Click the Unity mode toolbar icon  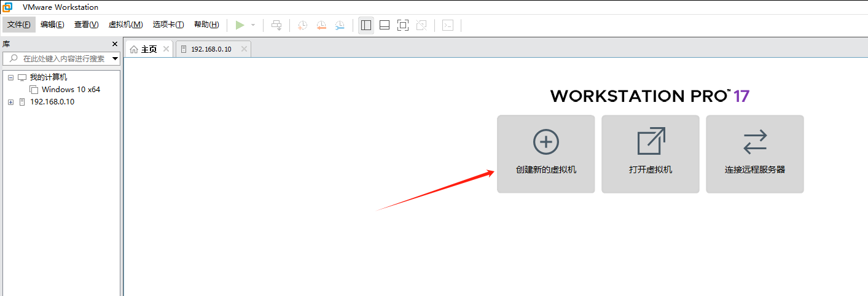tap(421, 25)
